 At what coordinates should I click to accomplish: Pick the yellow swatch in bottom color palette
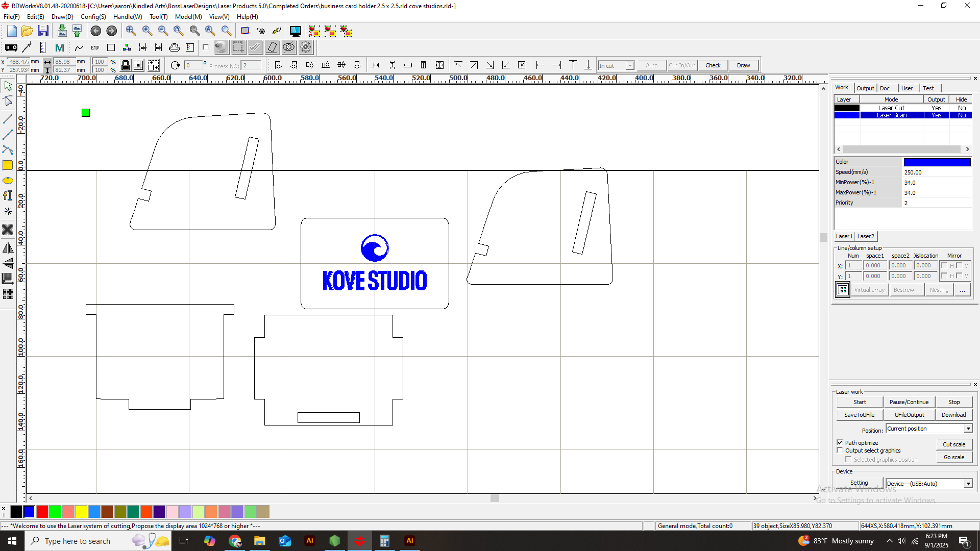click(x=81, y=511)
